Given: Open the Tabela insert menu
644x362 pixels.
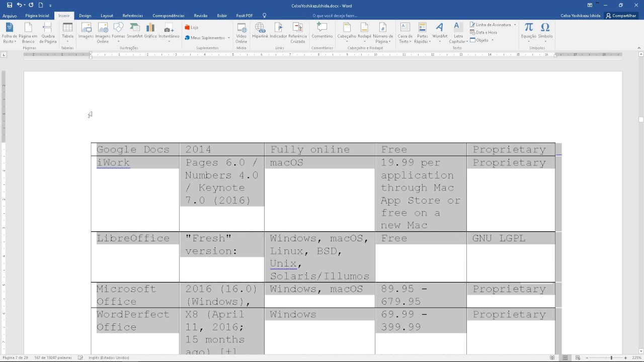Looking at the screenshot, I should [67, 33].
